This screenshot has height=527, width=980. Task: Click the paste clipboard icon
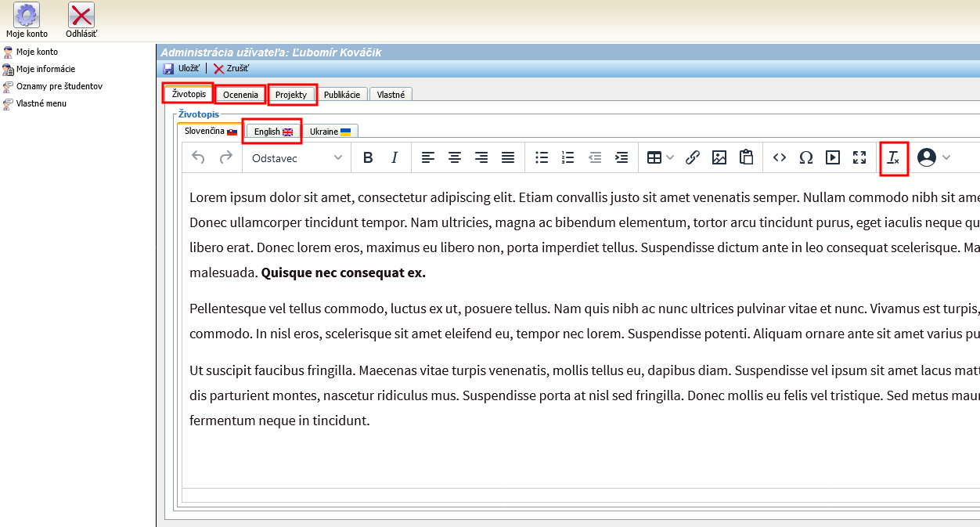(746, 157)
